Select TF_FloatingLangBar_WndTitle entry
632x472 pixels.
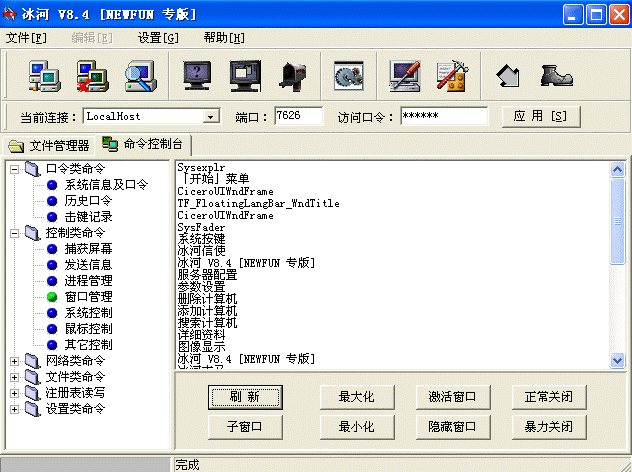[258, 204]
